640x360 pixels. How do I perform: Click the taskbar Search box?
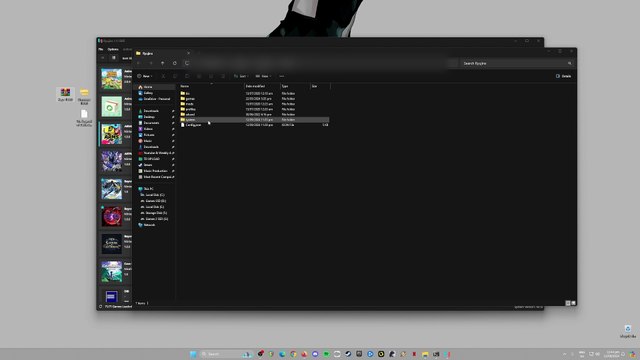[x=226, y=354]
